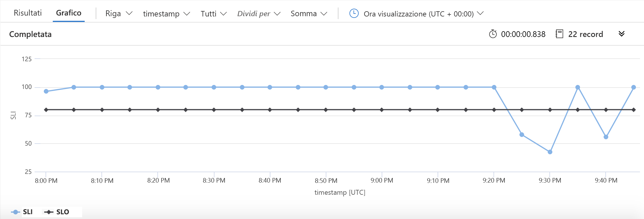Click the SLI y-axis title
This screenshot has height=219, width=644.
(x=13, y=115)
